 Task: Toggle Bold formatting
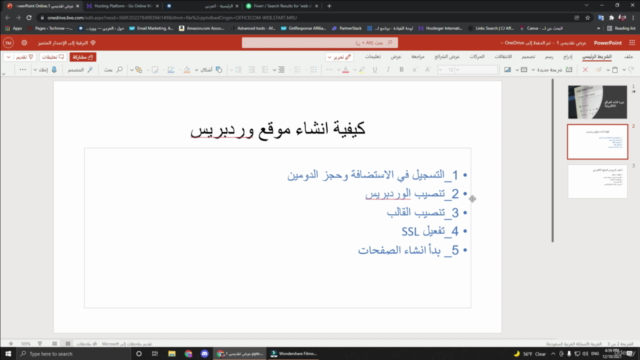(x=402, y=70)
